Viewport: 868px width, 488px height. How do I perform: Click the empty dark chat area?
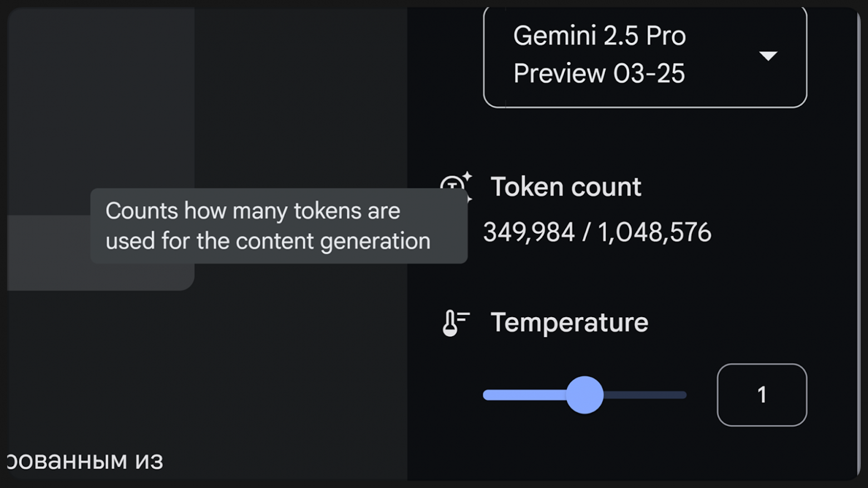point(300,362)
